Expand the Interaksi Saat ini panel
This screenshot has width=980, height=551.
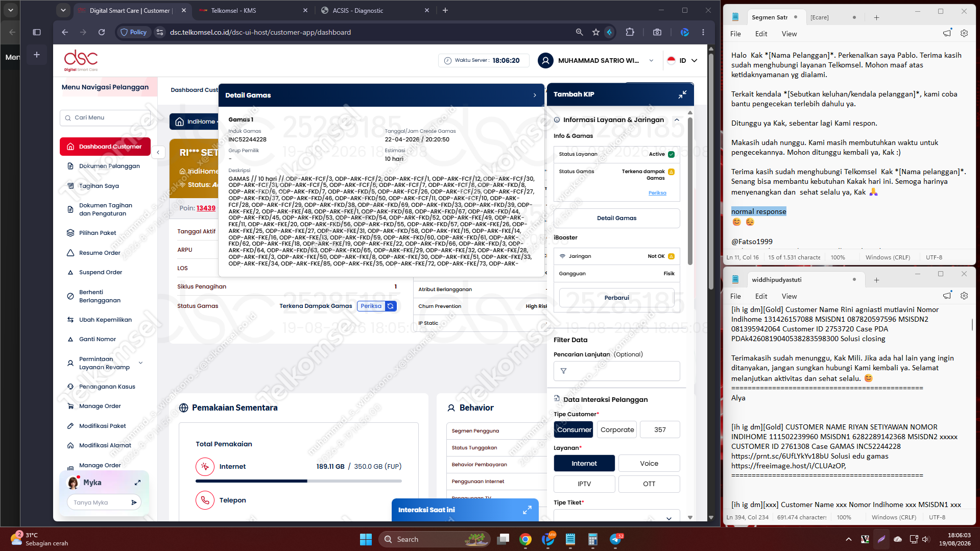pyautogui.click(x=527, y=510)
